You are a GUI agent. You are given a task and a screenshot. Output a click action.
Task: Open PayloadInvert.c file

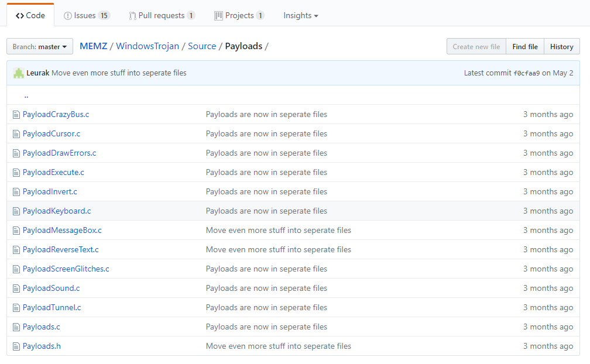point(50,191)
